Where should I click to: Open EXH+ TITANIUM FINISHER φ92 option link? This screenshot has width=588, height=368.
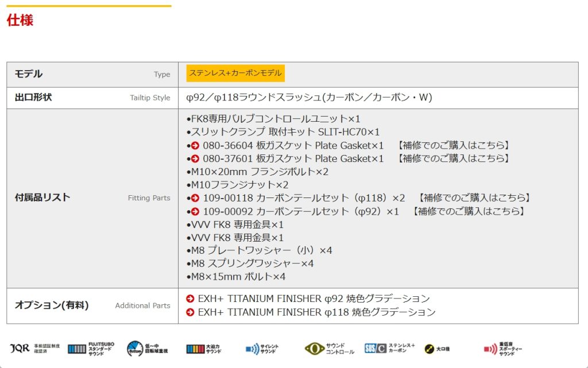pyautogui.click(x=314, y=299)
